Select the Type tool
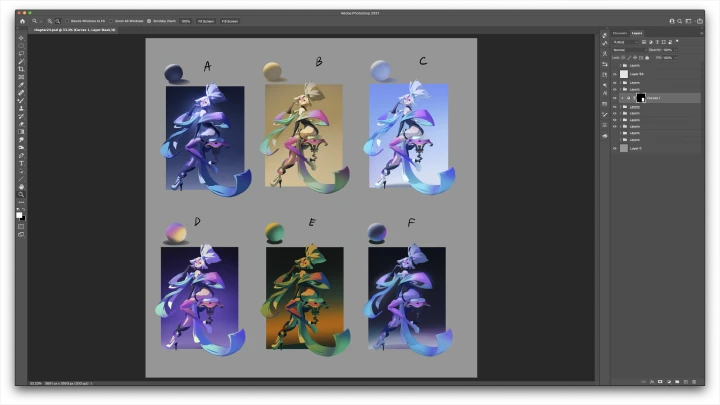The width and height of the screenshot is (720, 405). pos(21,164)
